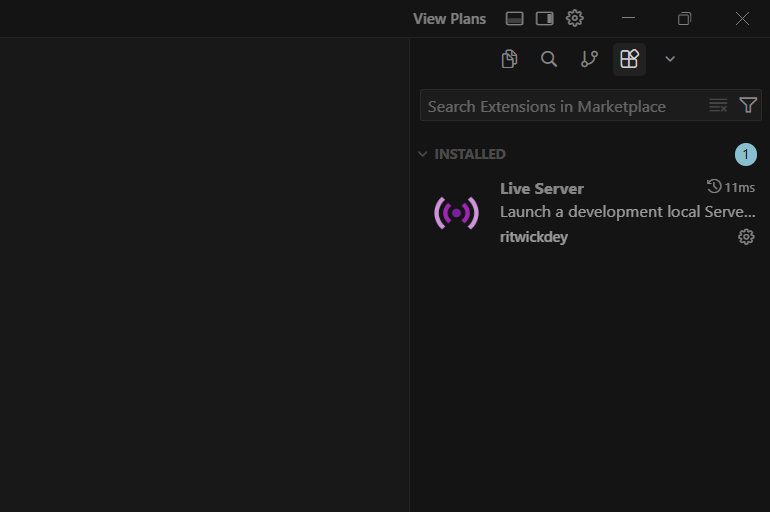Viewport: 770px width, 512px height.
Task: Open Live Server manage gear
Action: pos(746,237)
